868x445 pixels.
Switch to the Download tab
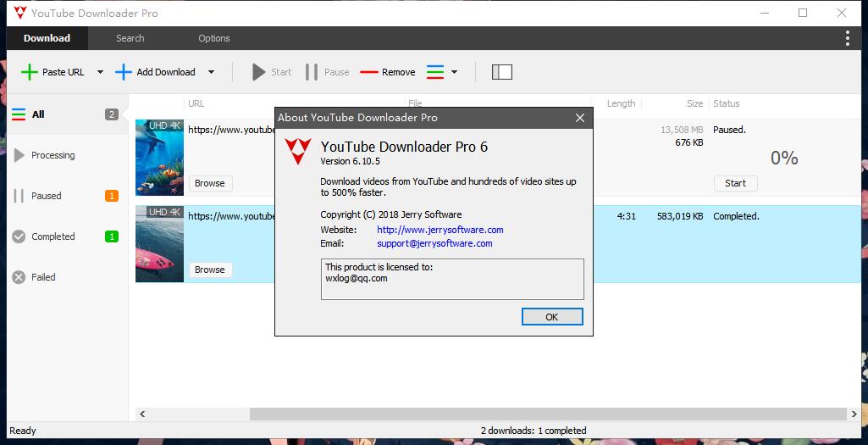click(47, 38)
